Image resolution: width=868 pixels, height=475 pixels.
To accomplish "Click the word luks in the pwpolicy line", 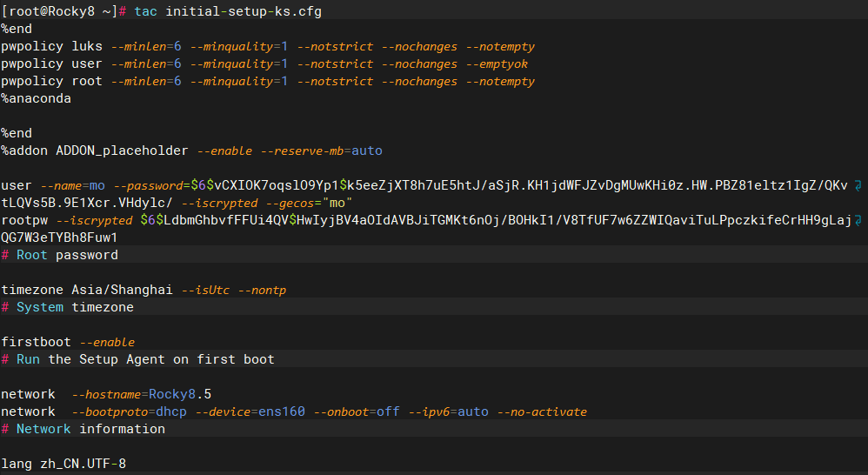I will 87,46.
